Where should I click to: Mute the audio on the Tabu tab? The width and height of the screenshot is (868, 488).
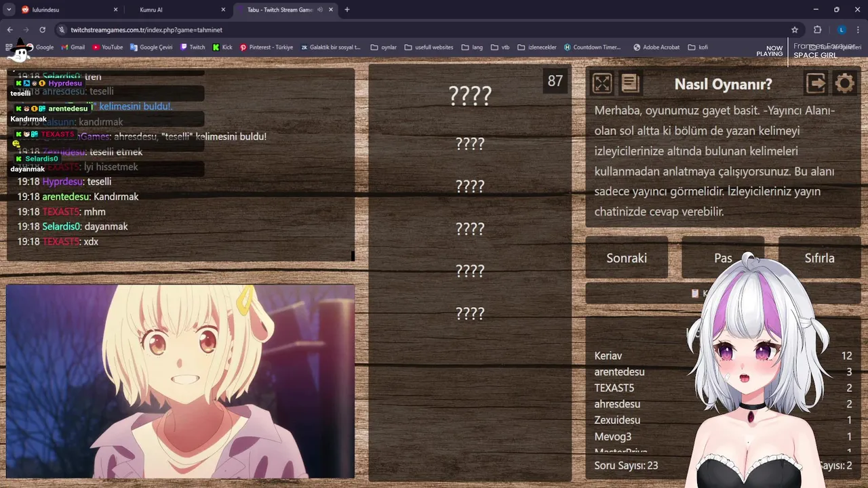tap(319, 9)
